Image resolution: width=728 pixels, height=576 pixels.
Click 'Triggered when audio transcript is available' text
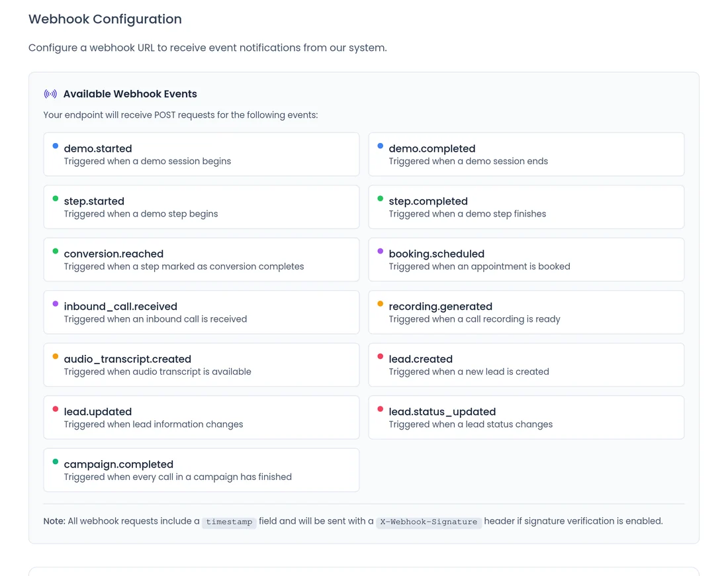pos(158,371)
